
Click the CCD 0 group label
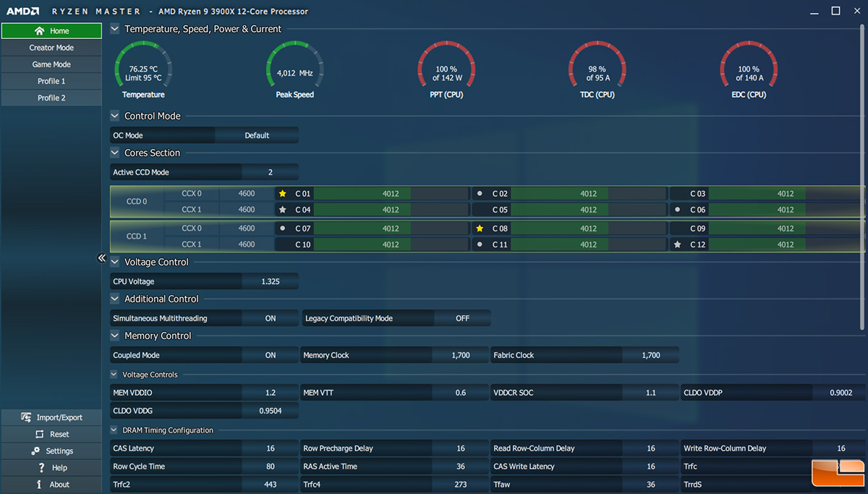click(x=137, y=202)
